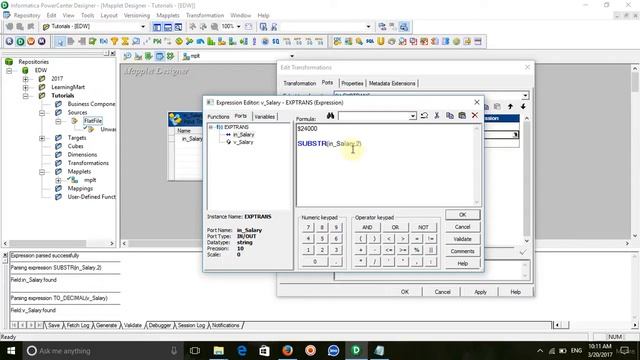Screen dimensions: 640x360
Task: Switch to the Properties tab in Edit Transformations
Action: pos(352,83)
